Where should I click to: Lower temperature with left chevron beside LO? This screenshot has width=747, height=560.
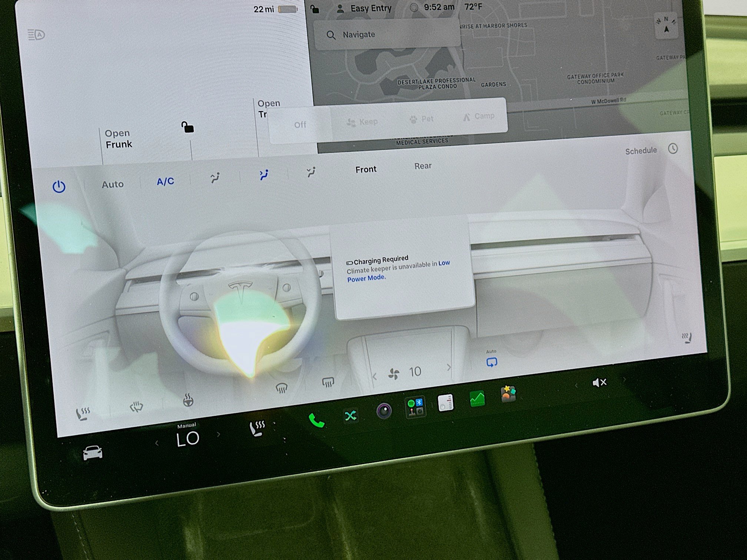[x=157, y=443]
